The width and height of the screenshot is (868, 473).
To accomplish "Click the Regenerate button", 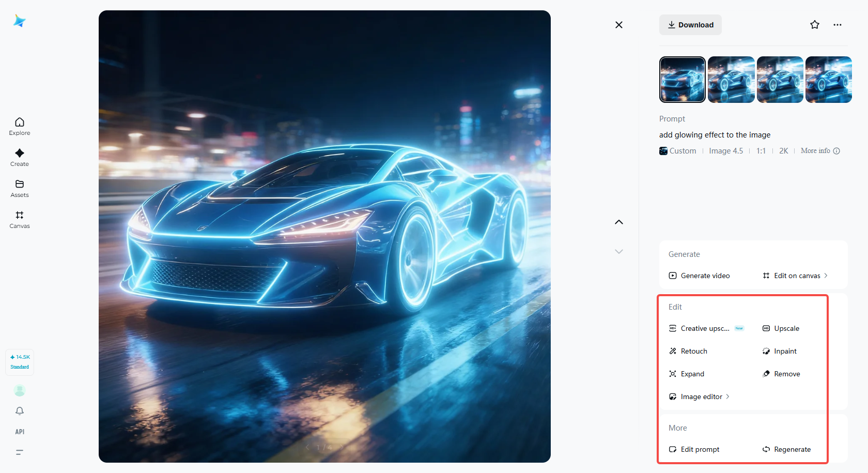I will pyautogui.click(x=787, y=449).
